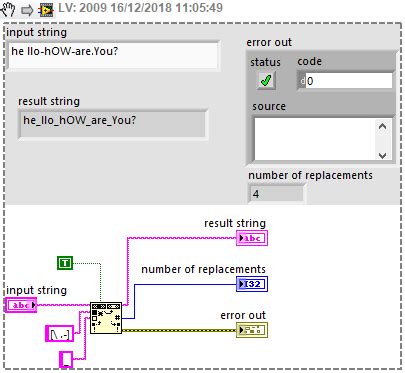405x373 pixels.
Task: Click the 'input string' front panel label
Action: [36, 32]
